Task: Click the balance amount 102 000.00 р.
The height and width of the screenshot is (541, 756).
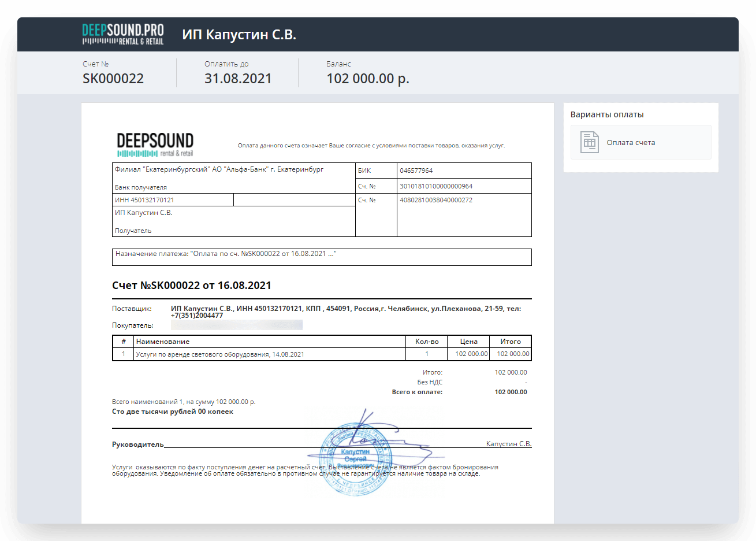Action: (368, 79)
